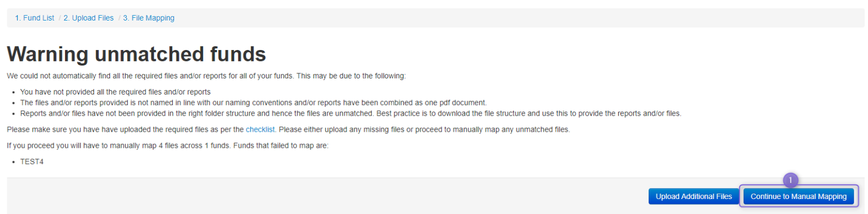Image resolution: width=868 pixels, height=214 pixels.
Task: Click the 'Please make sure' paragraph text
Action: [288, 130]
